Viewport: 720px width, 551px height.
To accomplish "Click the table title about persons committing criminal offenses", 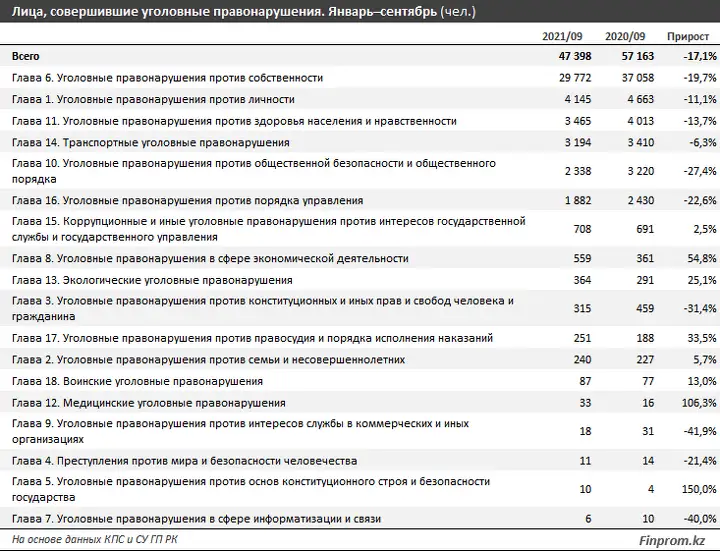I will coord(243,11).
